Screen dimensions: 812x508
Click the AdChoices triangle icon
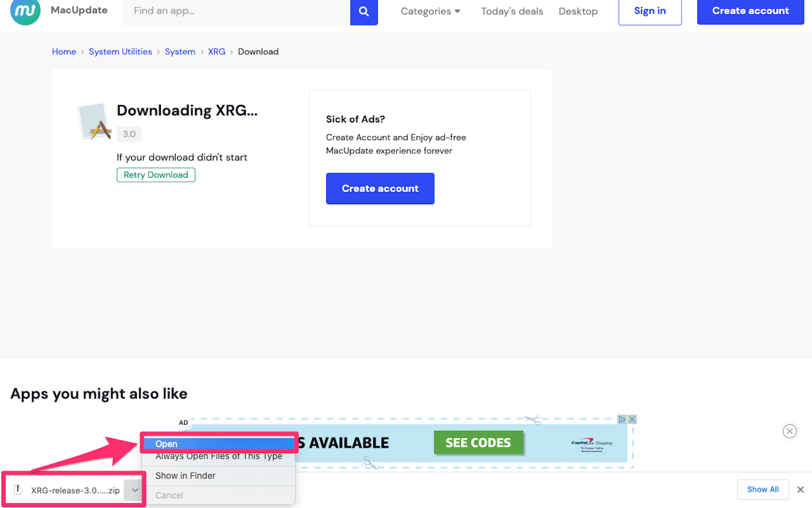[x=622, y=420]
